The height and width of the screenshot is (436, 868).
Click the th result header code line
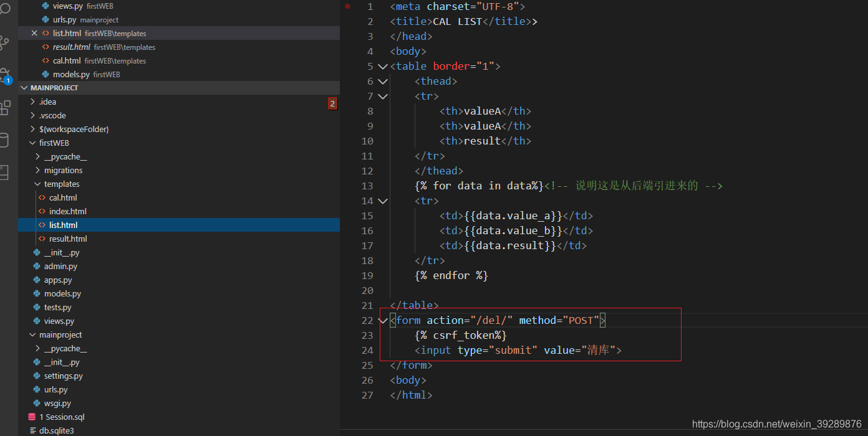(485, 141)
